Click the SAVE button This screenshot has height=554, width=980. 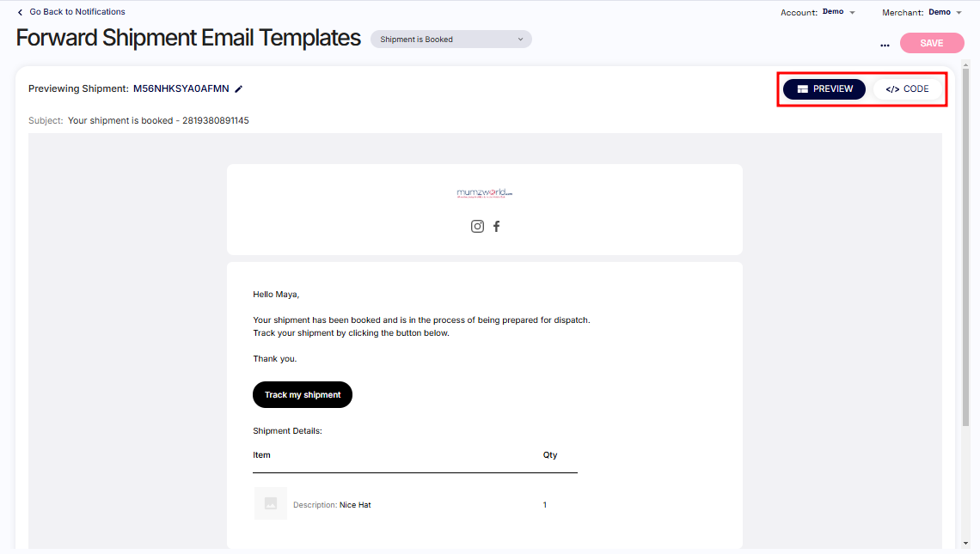931,43
